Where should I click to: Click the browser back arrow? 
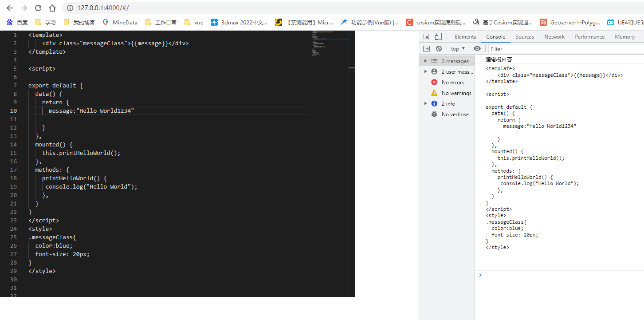(10, 8)
